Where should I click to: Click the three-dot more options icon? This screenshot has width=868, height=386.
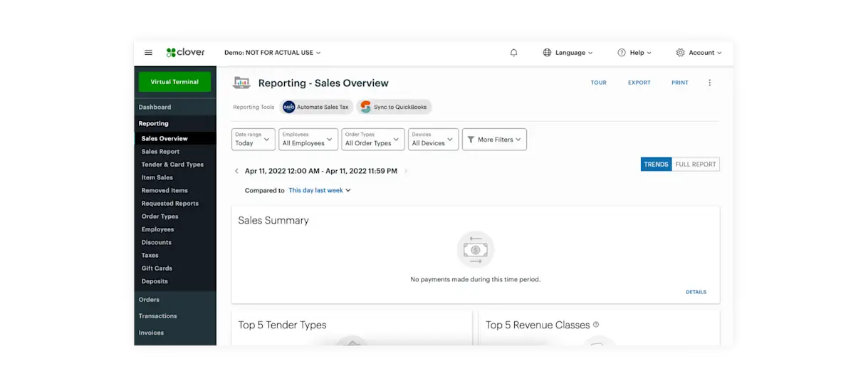[x=709, y=83]
